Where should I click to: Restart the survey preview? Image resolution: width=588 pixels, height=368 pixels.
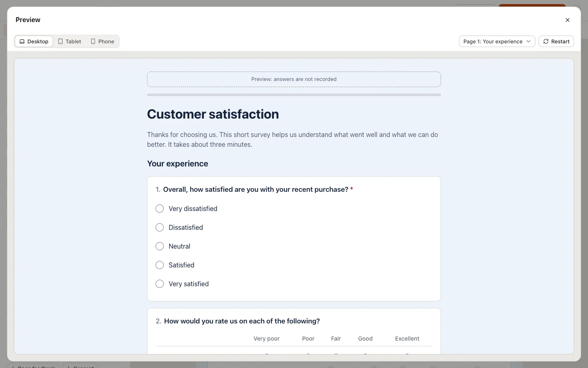556,41
